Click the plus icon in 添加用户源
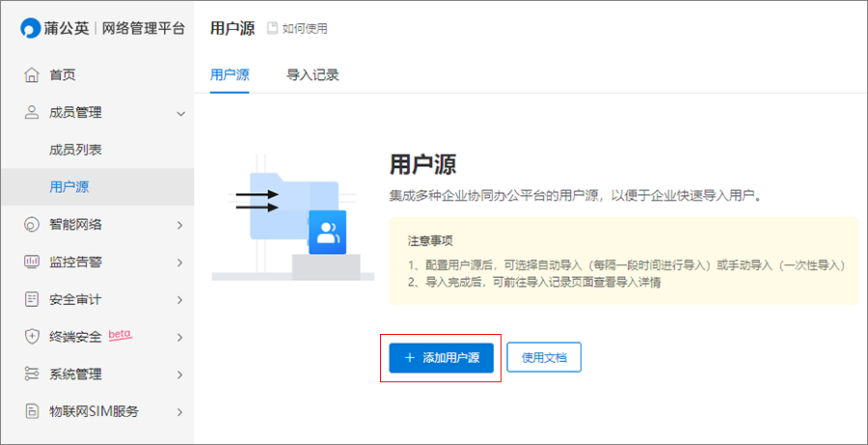Viewport: 868px width, 445px height. 410,358
